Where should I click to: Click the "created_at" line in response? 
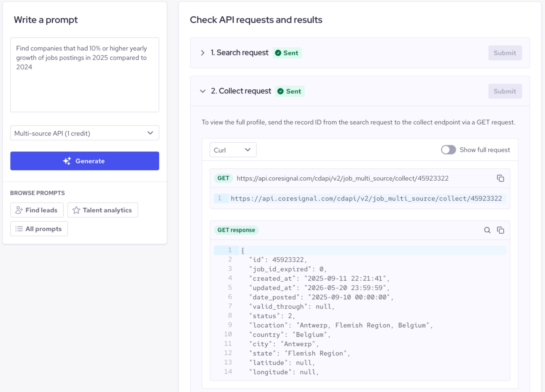coord(319,278)
